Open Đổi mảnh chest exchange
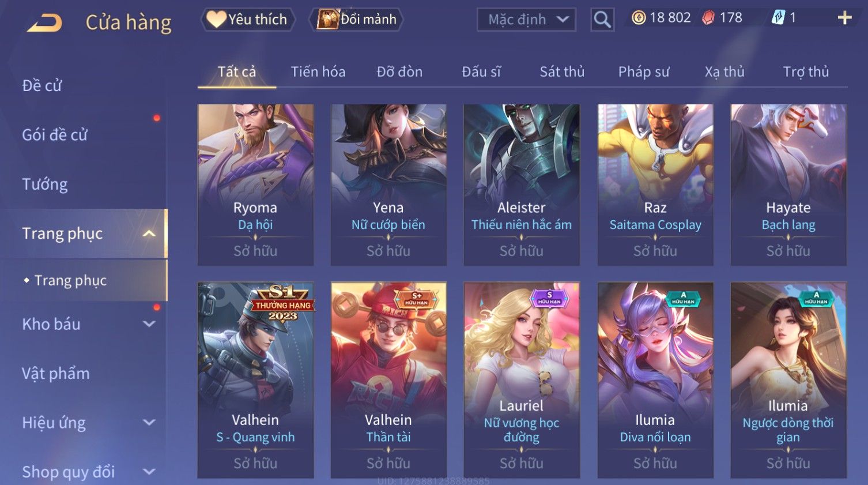This screenshot has height=485, width=868. coord(356,20)
